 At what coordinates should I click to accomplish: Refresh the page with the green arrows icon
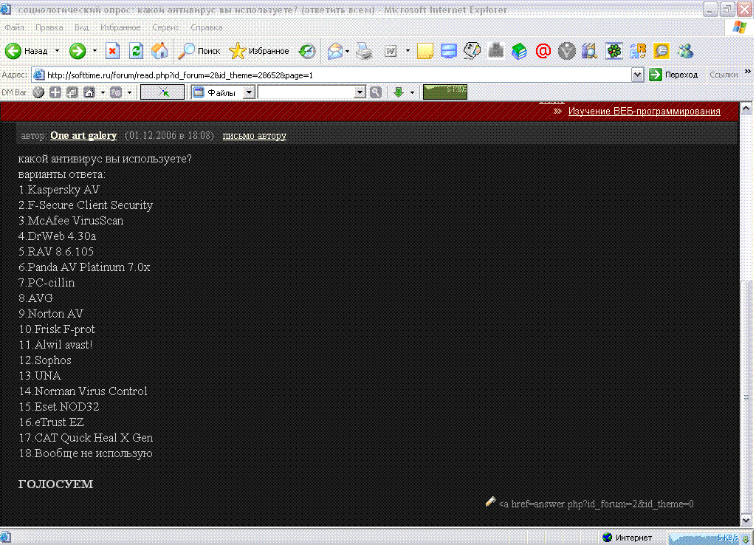(x=137, y=51)
